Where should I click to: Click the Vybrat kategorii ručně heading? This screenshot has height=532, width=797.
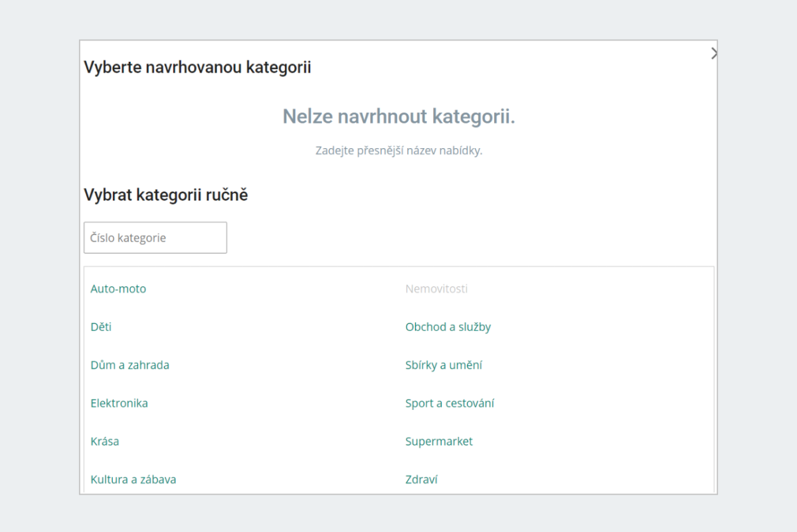[x=166, y=195]
